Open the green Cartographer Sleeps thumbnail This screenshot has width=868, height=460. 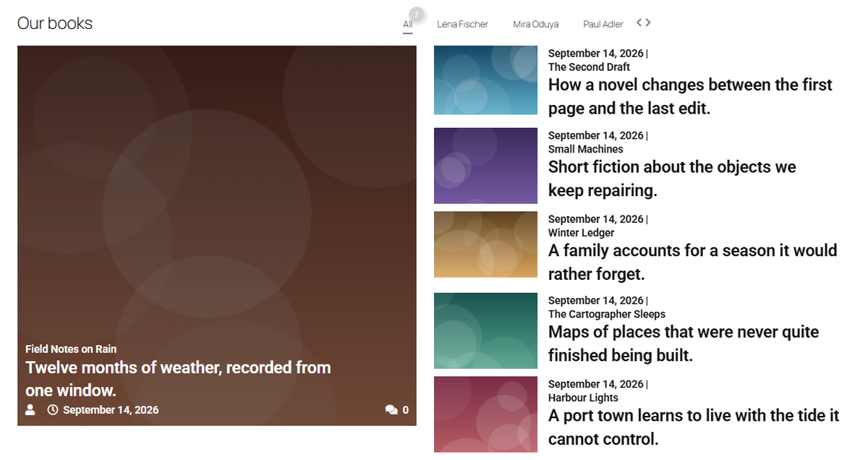coord(485,331)
